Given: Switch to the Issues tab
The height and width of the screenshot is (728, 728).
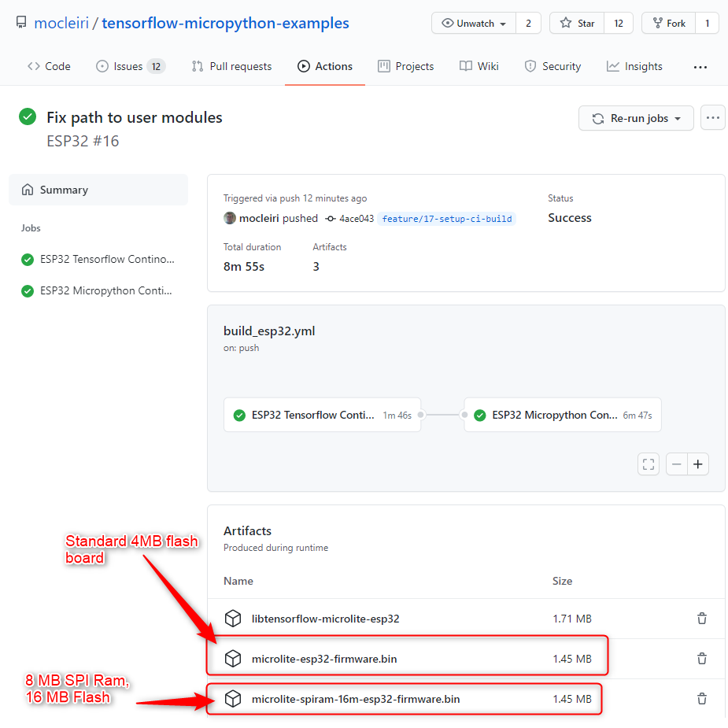Looking at the screenshot, I should pyautogui.click(x=131, y=66).
